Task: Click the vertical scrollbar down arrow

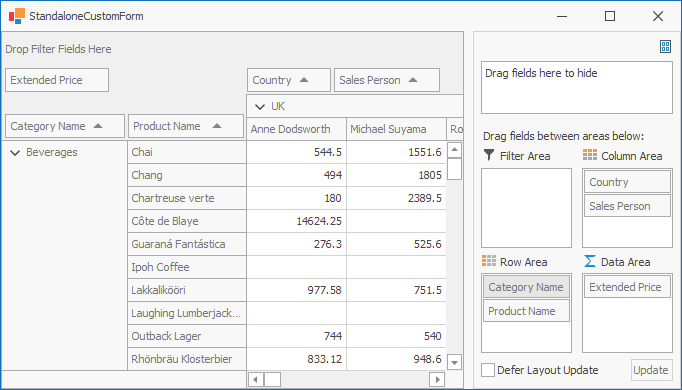Action: 455,362
